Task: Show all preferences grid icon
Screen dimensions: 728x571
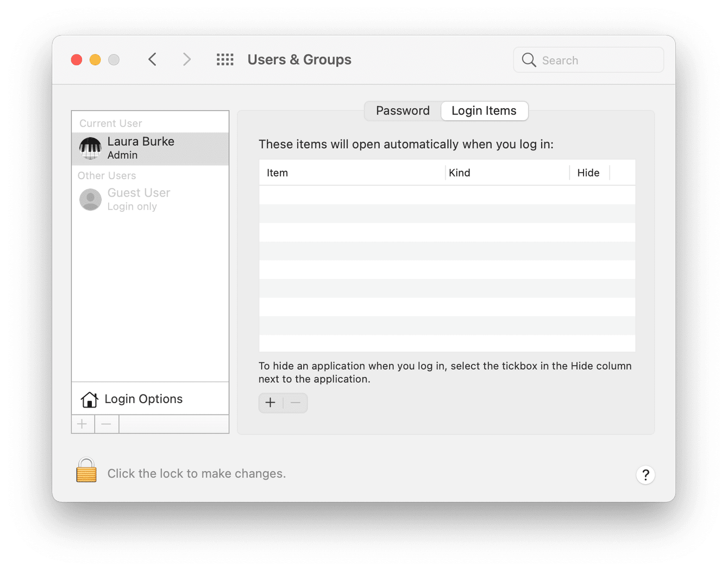Action: point(225,60)
